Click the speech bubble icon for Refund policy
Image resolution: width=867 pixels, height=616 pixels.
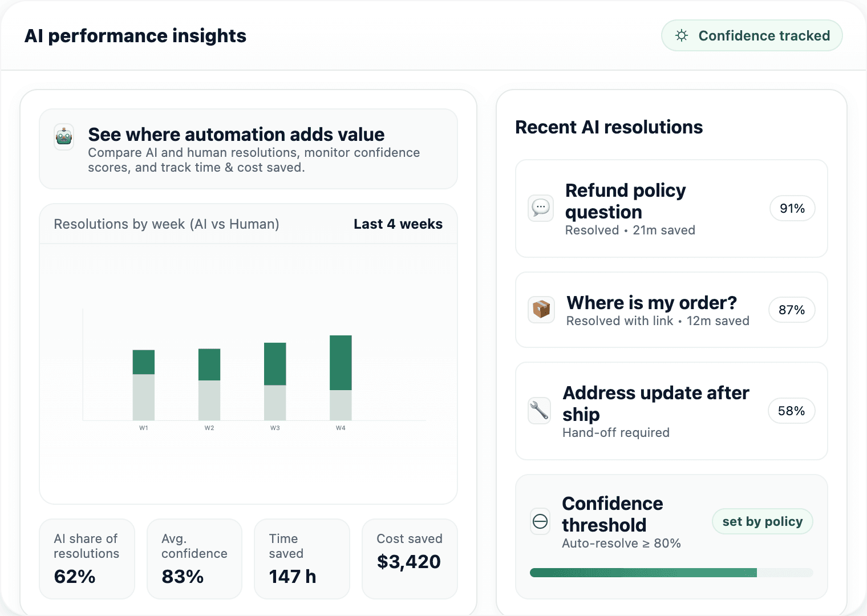541,208
